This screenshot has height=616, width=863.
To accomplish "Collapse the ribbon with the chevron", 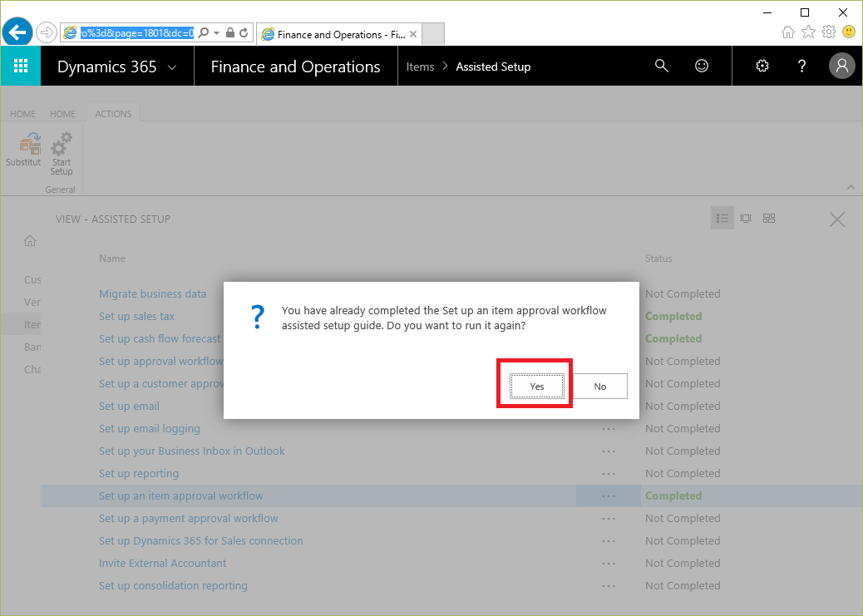I will point(851,187).
